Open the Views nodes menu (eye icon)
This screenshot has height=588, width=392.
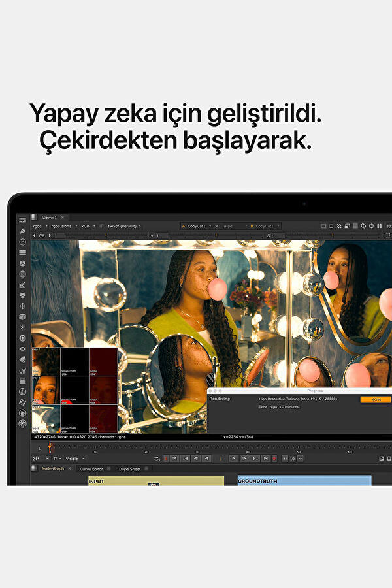22,349
